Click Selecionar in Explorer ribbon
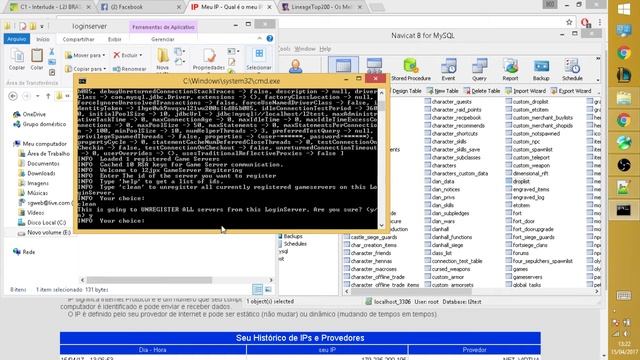This screenshot has width=640, height=360. [x=259, y=59]
